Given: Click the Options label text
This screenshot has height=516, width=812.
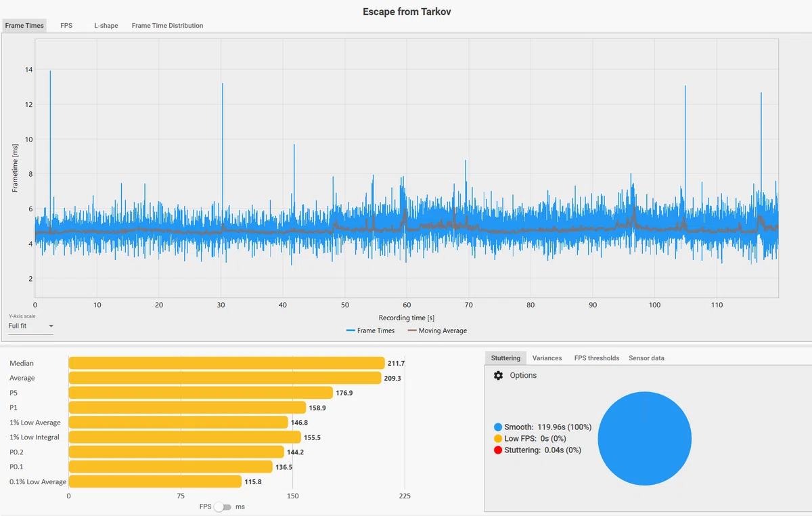Looking at the screenshot, I should (x=523, y=375).
